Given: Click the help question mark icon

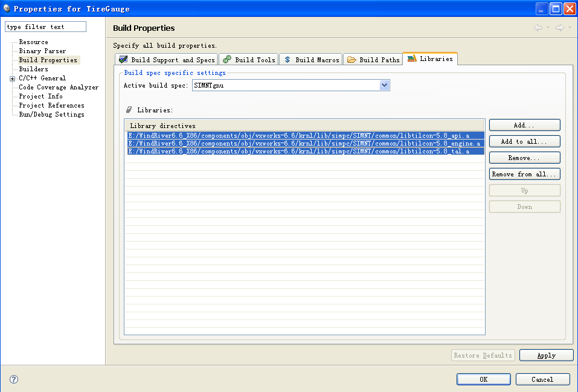Looking at the screenshot, I should [14, 379].
